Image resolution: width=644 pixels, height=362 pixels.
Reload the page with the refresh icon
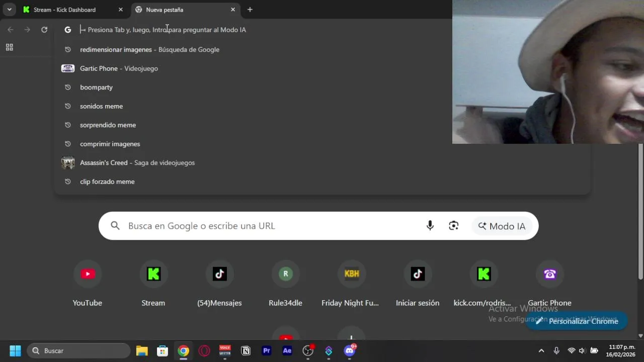tap(44, 30)
